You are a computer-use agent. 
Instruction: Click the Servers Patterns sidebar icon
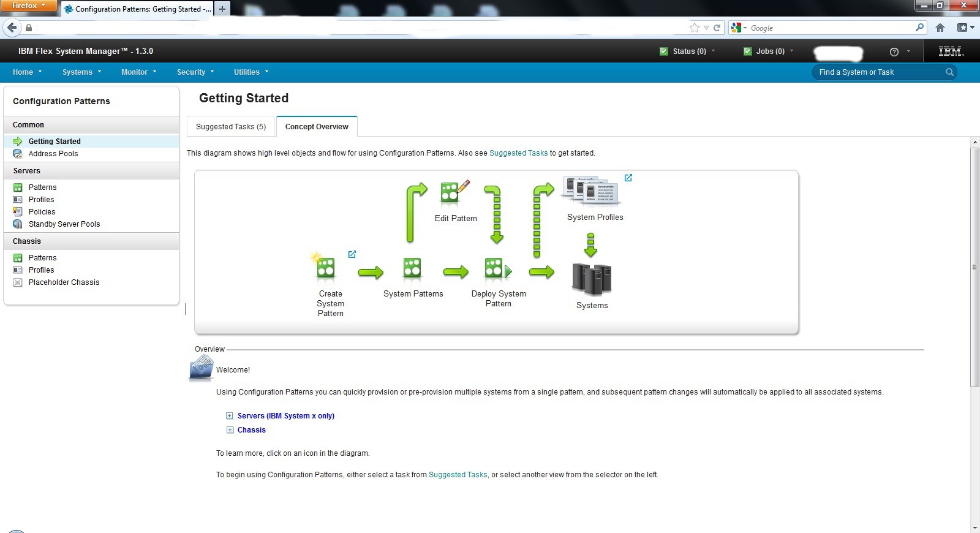(x=18, y=187)
